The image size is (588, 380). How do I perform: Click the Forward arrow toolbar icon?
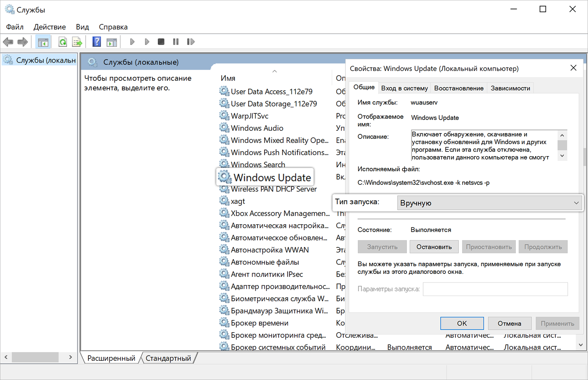click(23, 42)
